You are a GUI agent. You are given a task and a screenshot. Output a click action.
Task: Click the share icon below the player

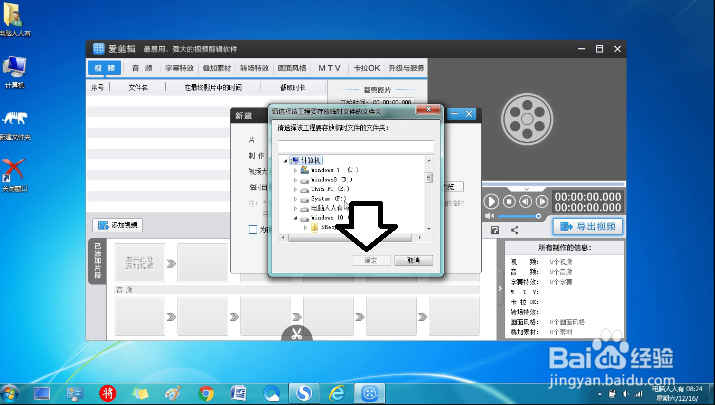tap(514, 230)
